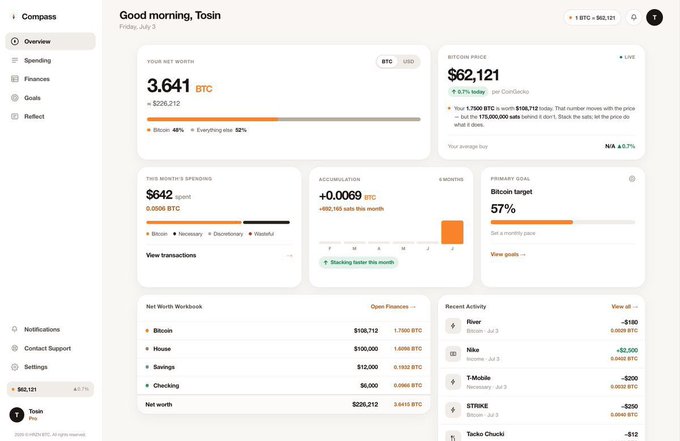The width and height of the screenshot is (680, 441).
Task: Click the View goals link
Action: [x=508, y=255]
